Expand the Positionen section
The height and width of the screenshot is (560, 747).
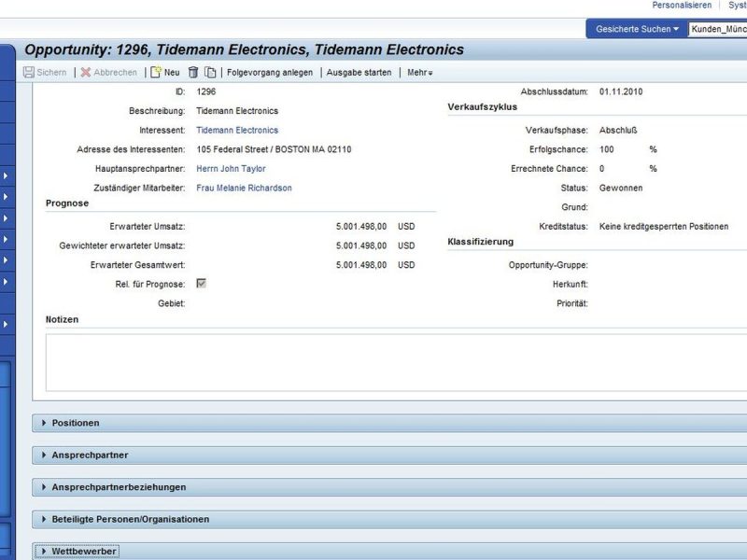(x=44, y=423)
